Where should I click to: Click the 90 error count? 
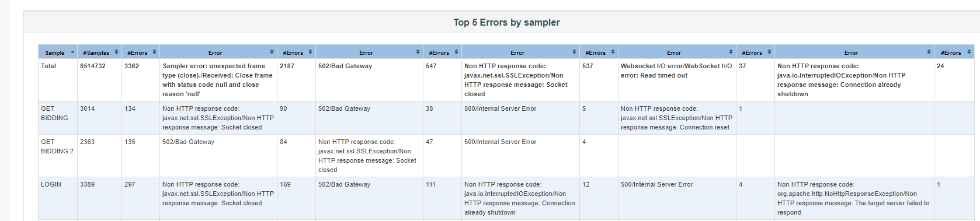click(x=283, y=108)
